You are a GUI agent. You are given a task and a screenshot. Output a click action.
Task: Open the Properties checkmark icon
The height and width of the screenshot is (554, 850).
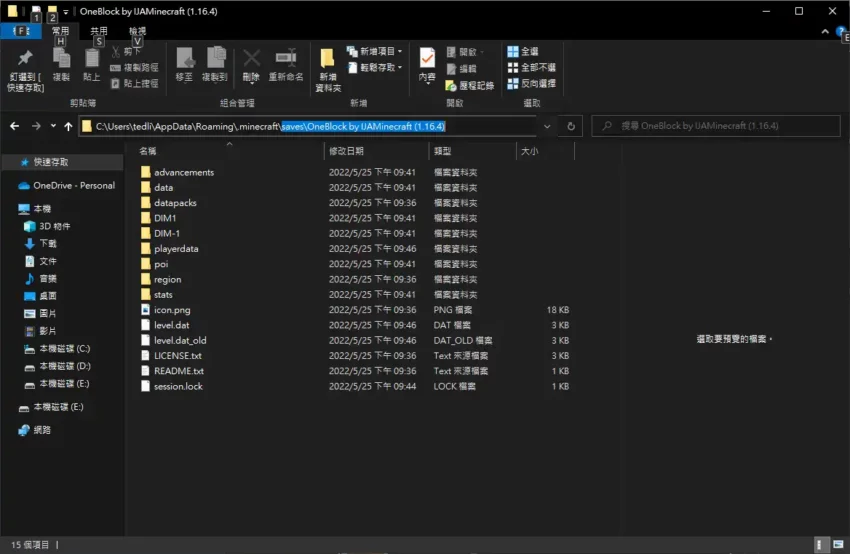click(x=427, y=58)
